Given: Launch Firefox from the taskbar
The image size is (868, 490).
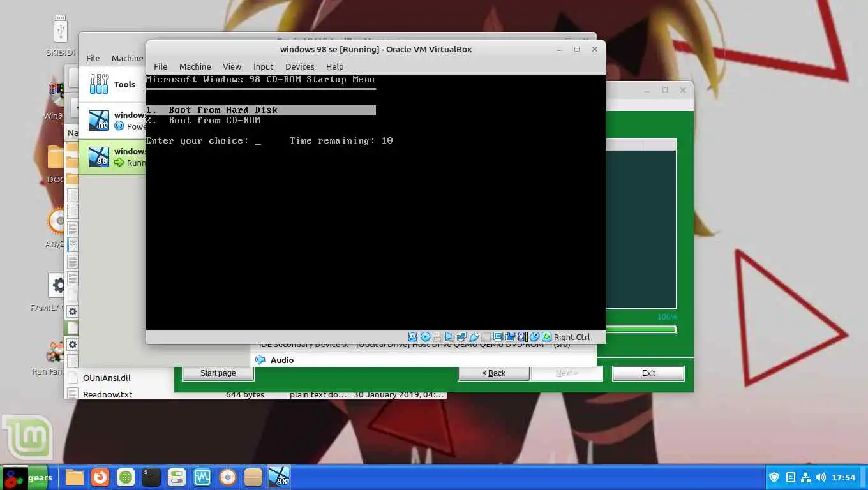Looking at the screenshot, I should pyautogui.click(x=100, y=477).
